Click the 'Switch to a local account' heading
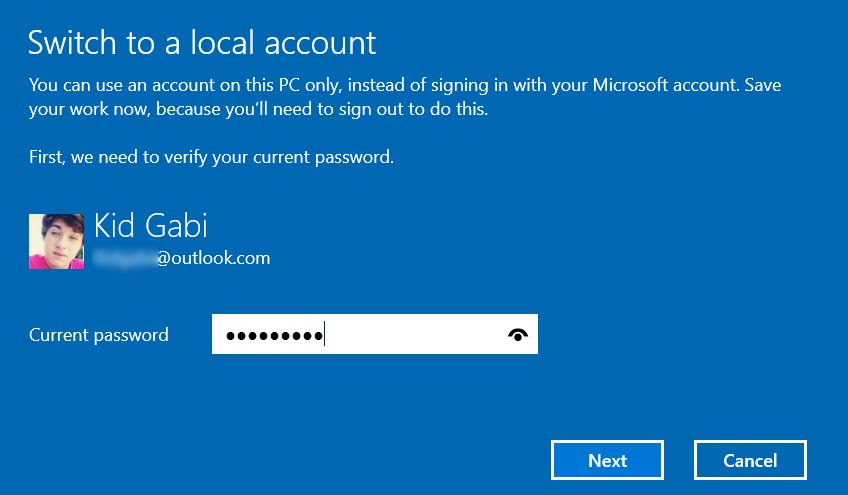The width and height of the screenshot is (848, 495). 202,43
